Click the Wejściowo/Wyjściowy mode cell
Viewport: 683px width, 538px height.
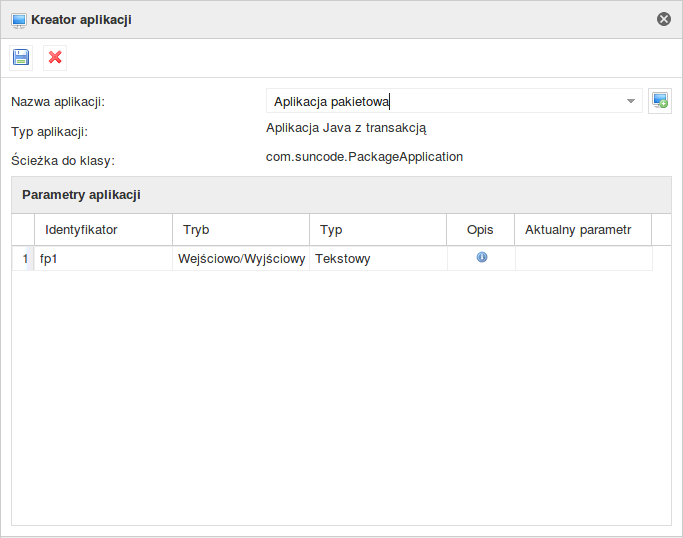[240, 259]
